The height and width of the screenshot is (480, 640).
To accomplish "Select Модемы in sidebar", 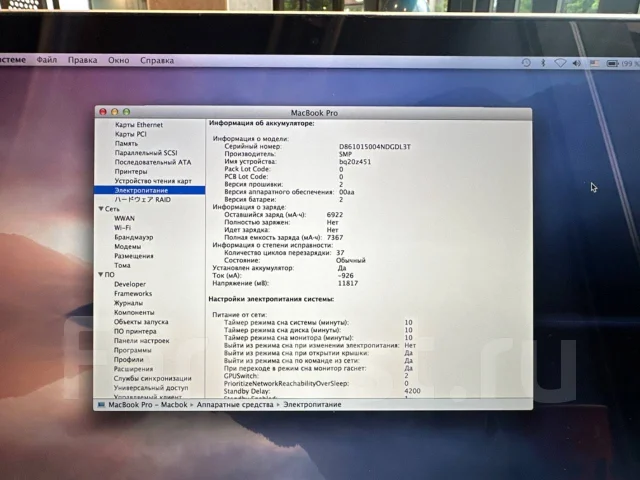I will click(128, 247).
